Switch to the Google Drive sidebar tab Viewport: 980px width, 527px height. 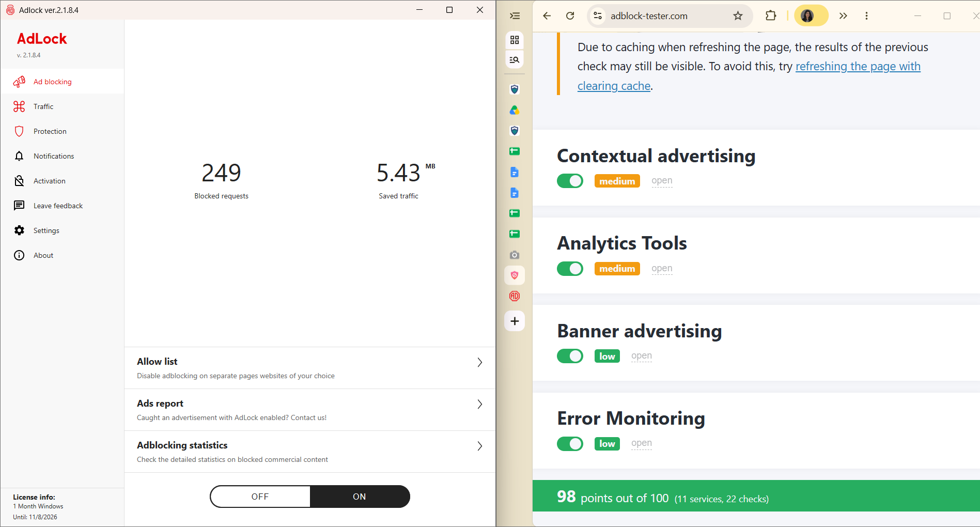(x=515, y=111)
